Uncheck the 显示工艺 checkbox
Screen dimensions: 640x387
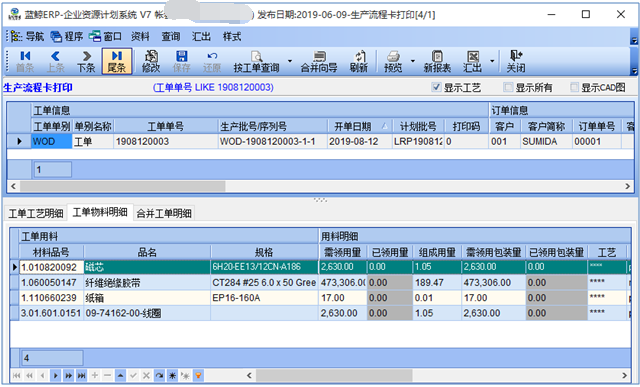(436, 87)
